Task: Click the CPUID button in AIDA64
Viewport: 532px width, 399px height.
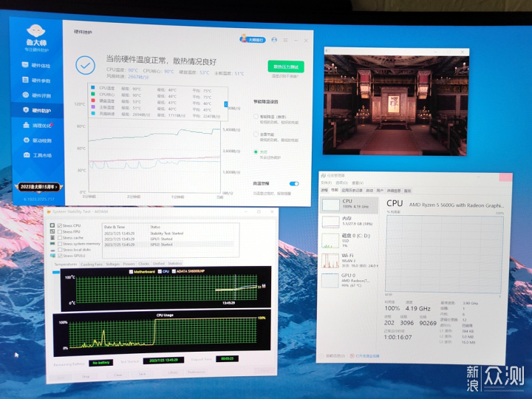Action: [x=173, y=372]
